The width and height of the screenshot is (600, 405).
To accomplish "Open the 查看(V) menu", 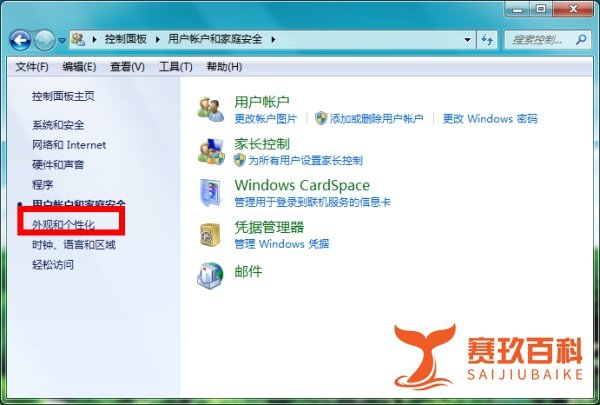I will [x=127, y=67].
